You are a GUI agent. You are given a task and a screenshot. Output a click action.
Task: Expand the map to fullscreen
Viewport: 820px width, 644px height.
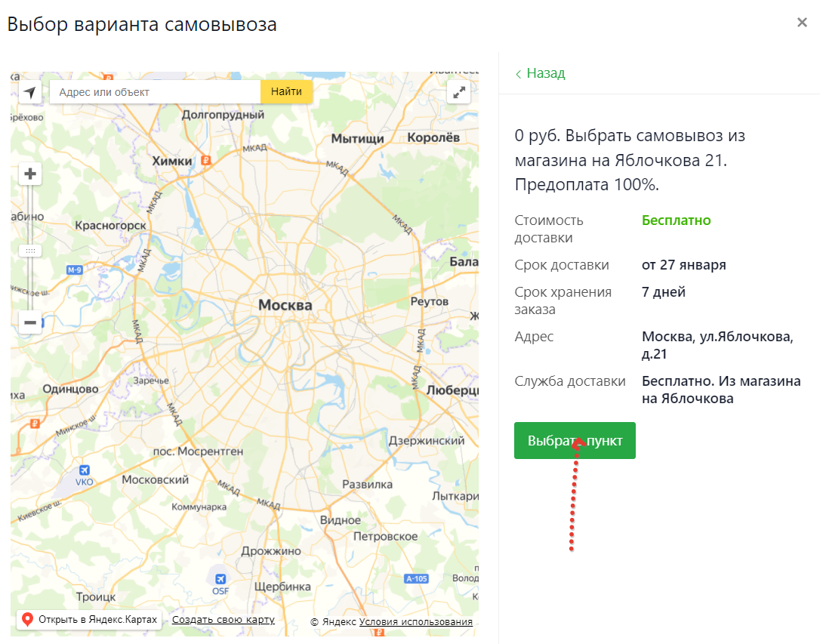(x=458, y=92)
